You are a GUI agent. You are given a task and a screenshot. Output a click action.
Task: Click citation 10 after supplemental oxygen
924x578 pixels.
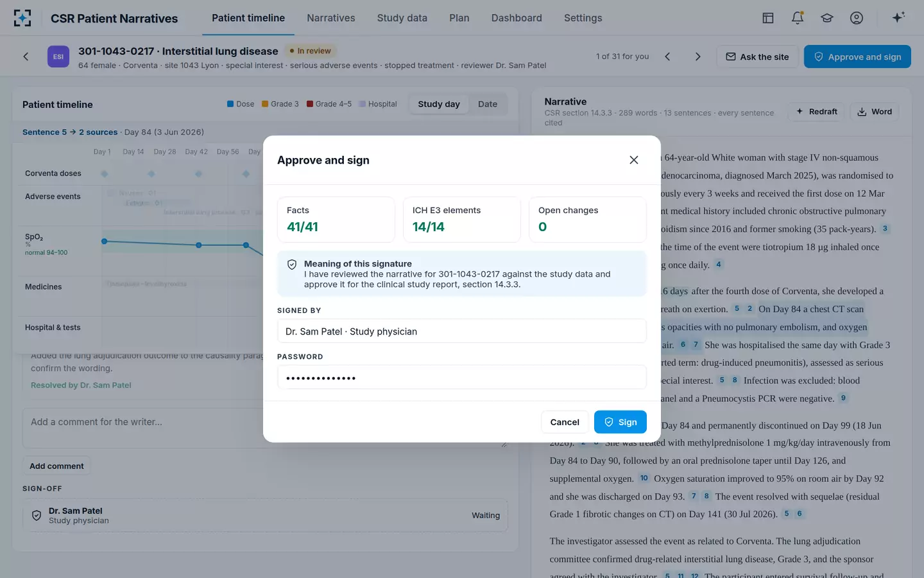644,478
